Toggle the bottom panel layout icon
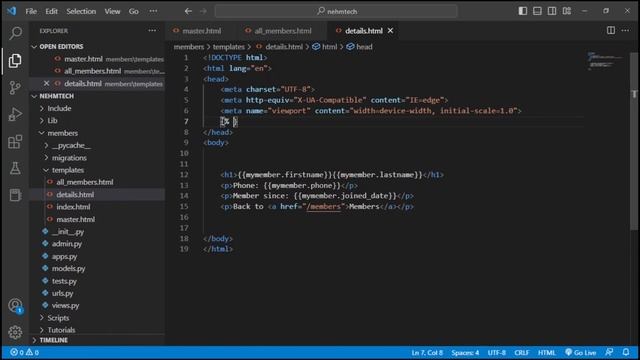This screenshot has height=360, width=640. (x=537, y=11)
